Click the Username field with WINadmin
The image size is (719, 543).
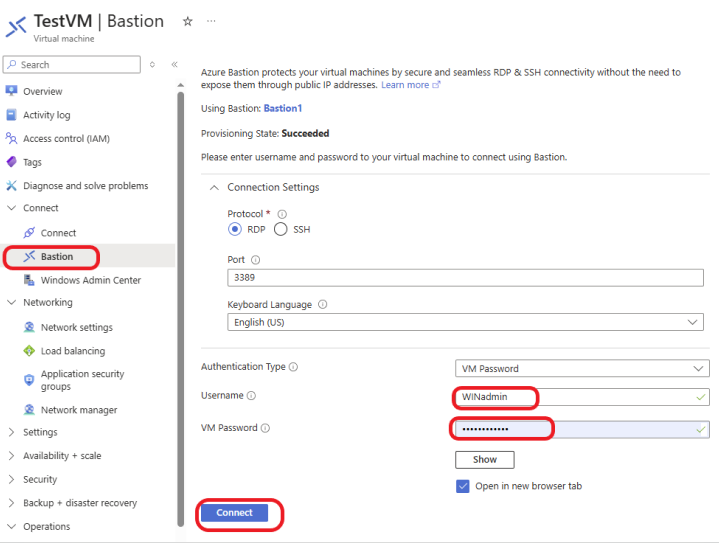point(582,397)
